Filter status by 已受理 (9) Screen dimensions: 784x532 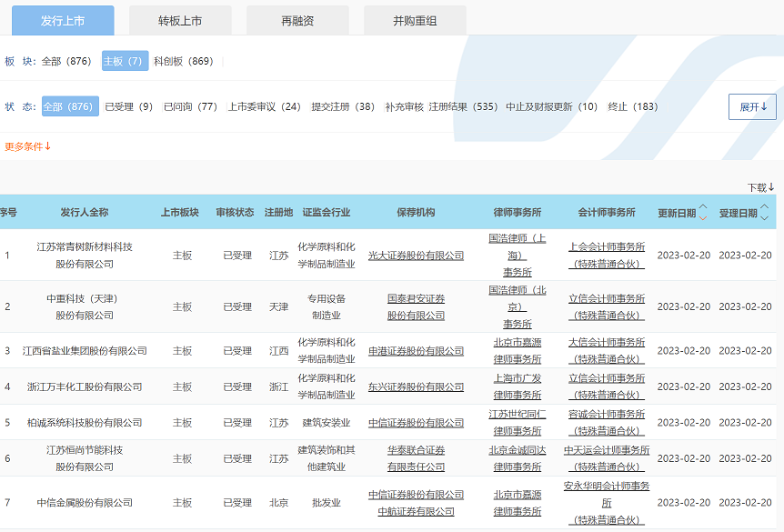[128, 106]
